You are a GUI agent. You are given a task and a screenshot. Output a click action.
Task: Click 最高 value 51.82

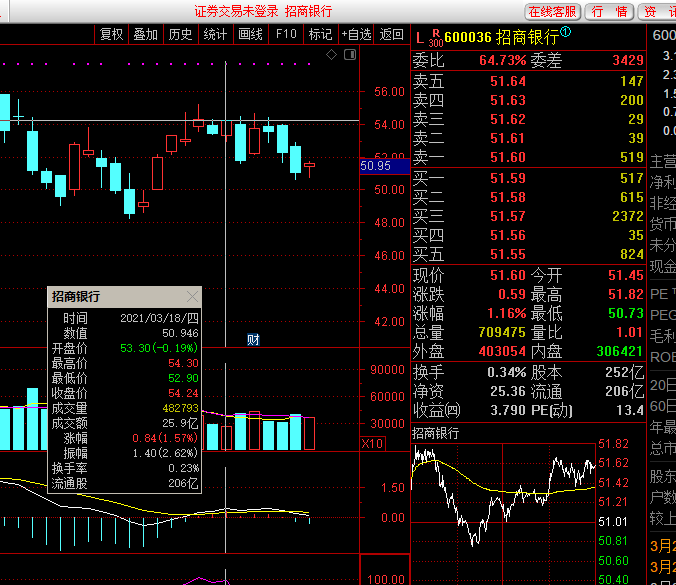pos(626,294)
